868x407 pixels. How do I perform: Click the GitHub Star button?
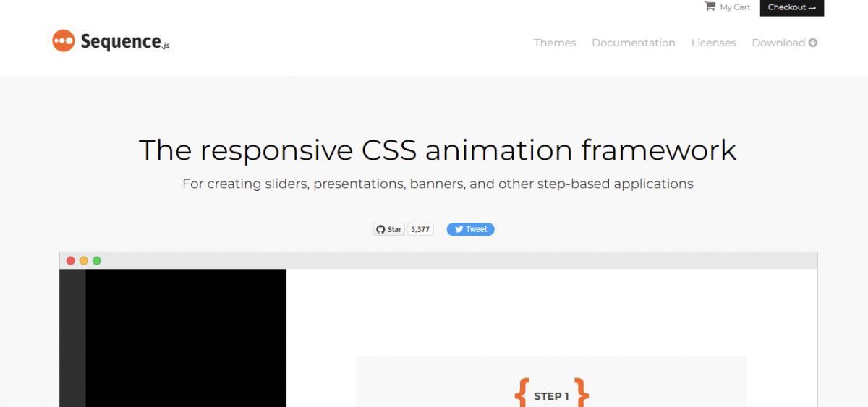pyautogui.click(x=389, y=229)
